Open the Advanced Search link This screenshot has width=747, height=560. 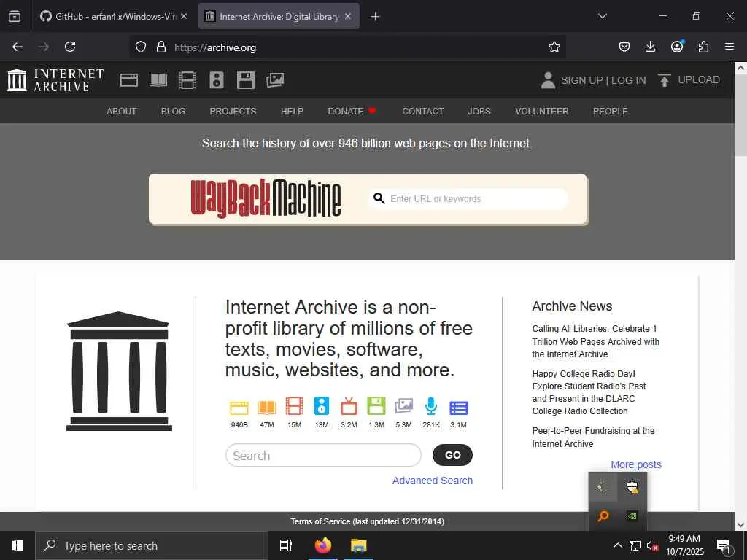pos(433,481)
